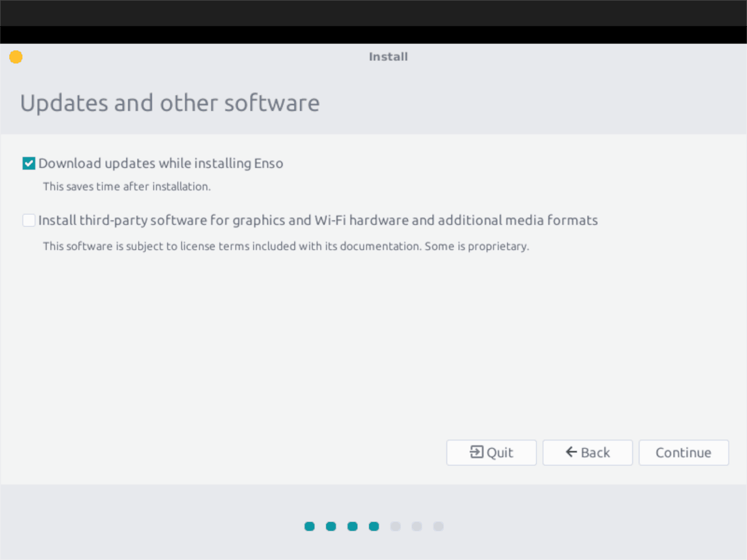Click the Updates and other software heading
This screenshot has width=747, height=560.
coord(170,103)
